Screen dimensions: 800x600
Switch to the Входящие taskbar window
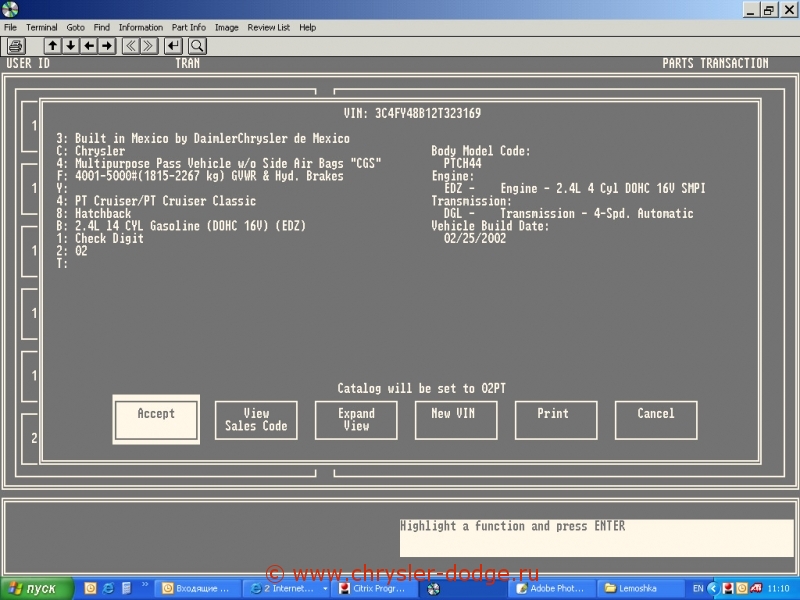click(x=196, y=589)
